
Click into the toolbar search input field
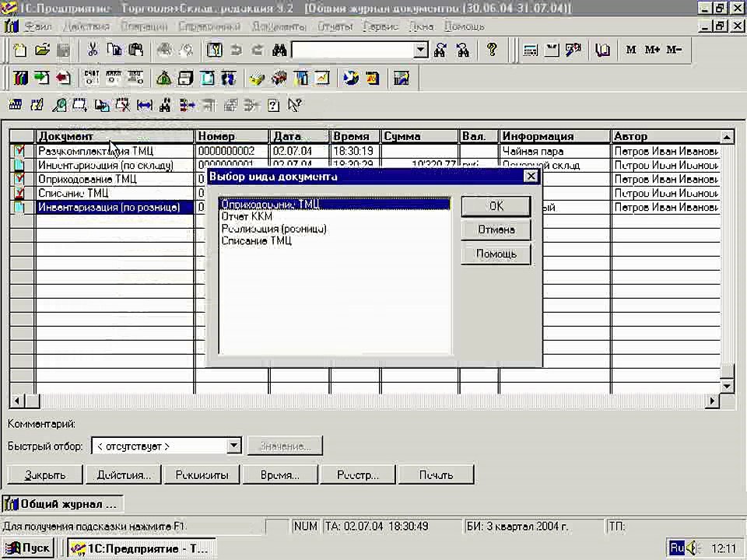point(353,50)
